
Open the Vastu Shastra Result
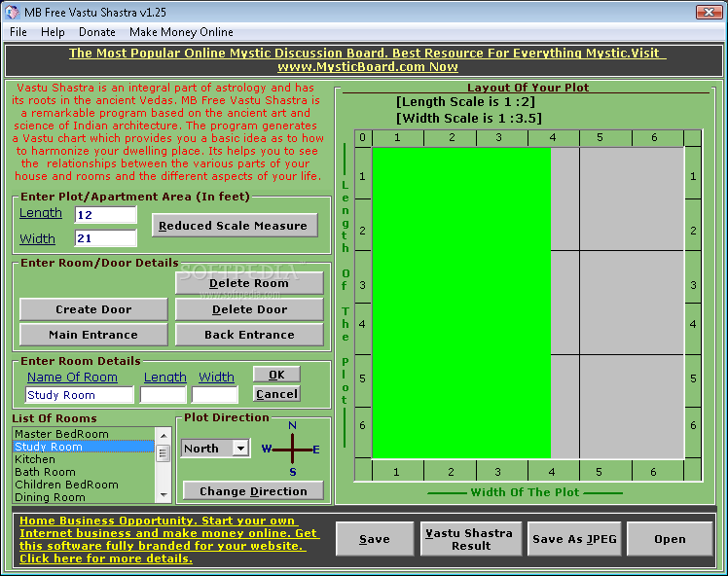(x=471, y=539)
